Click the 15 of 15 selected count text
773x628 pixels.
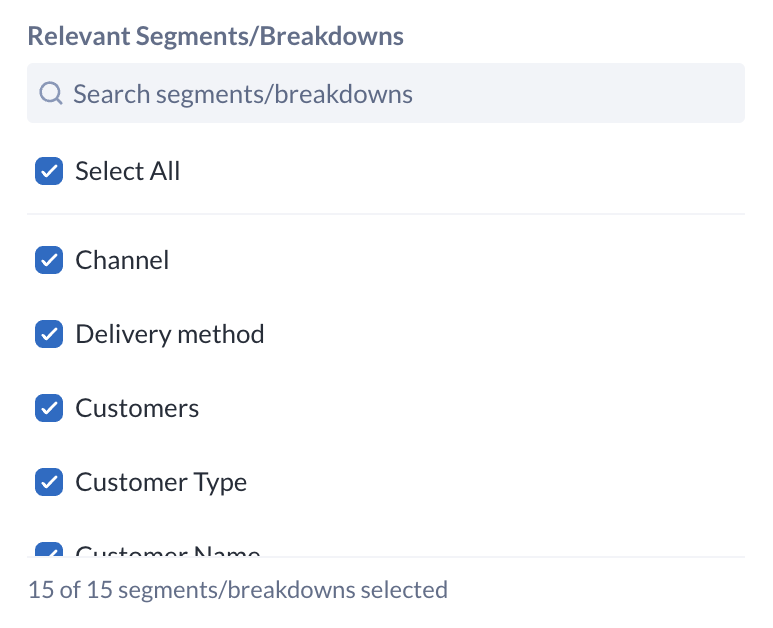(237, 589)
